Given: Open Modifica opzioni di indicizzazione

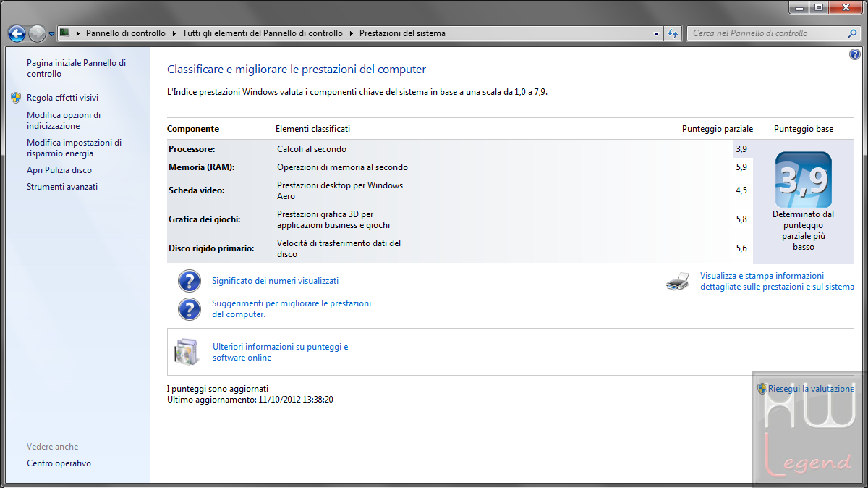Looking at the screenshot, I should tap(64, 120).
